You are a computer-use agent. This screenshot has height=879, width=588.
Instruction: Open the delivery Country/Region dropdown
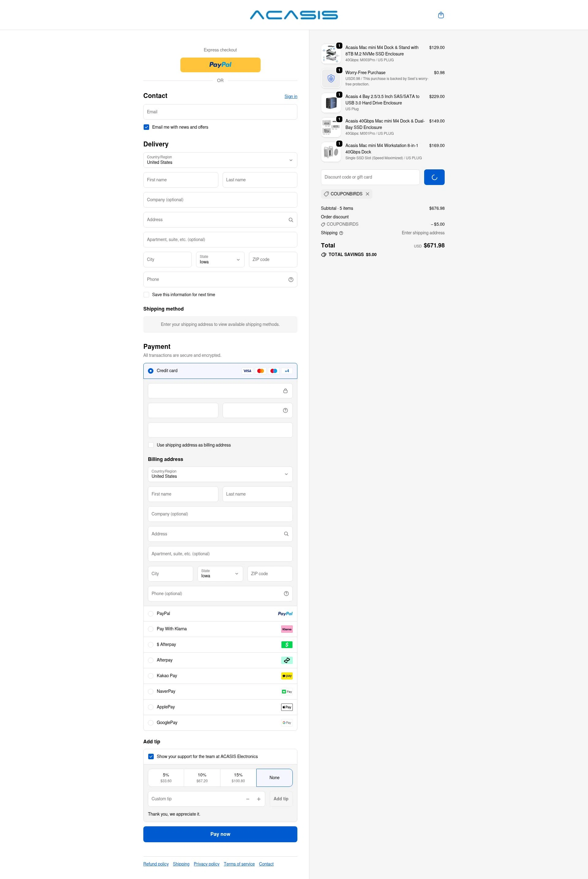pyautogui.click(x=220, y=160)
